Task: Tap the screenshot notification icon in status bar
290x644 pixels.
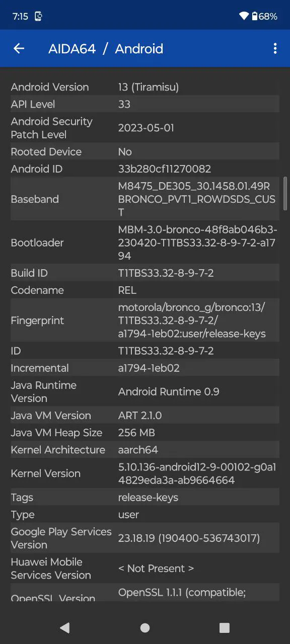Action: (x=38, y=16)
